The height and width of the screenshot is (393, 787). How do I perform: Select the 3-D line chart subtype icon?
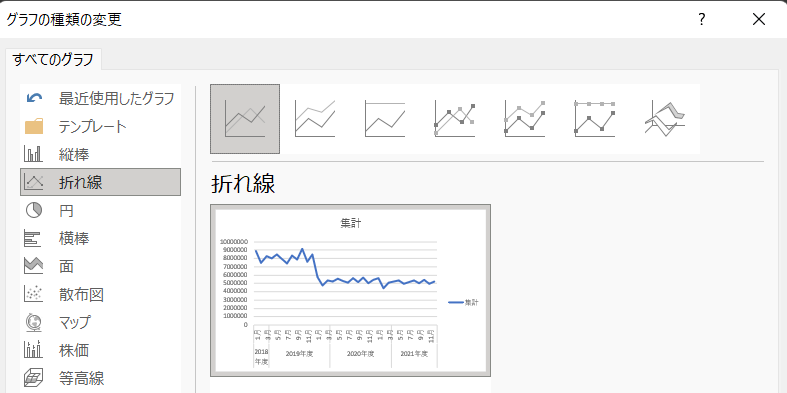(665, 119)
